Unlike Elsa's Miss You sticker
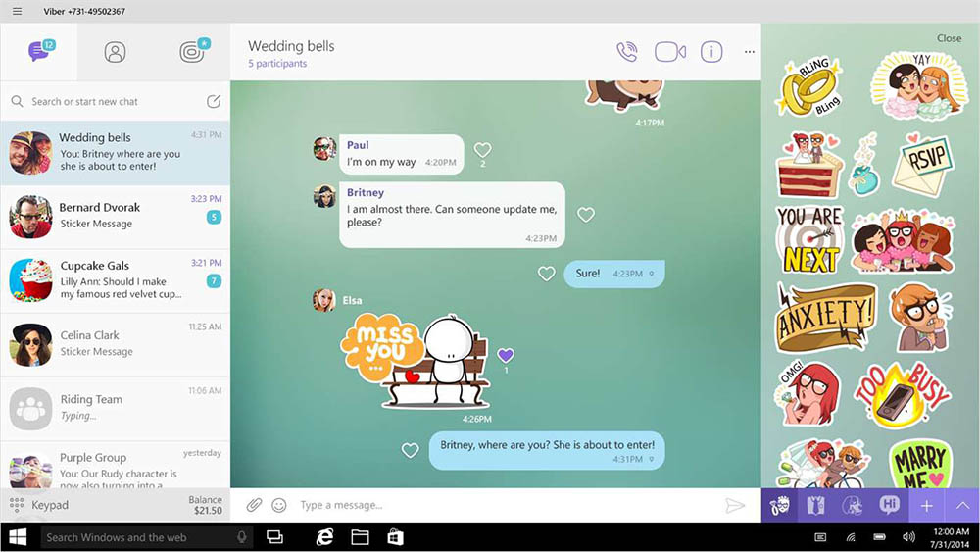 506,355
